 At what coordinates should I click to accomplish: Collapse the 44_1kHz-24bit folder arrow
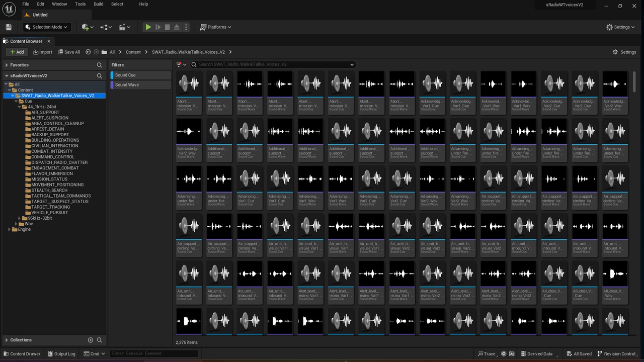[19, 107]
